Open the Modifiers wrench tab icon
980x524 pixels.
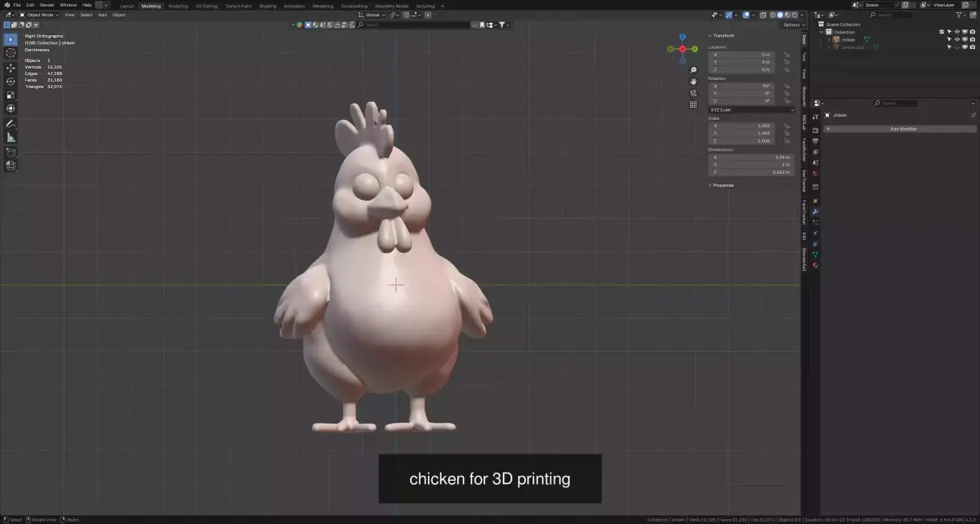(x=815, y=211)
